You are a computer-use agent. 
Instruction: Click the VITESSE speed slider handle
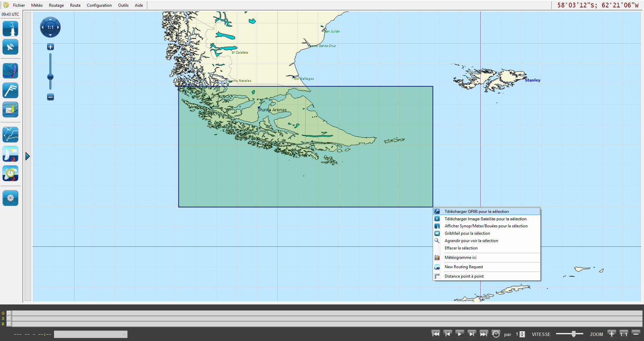[574, 334]
